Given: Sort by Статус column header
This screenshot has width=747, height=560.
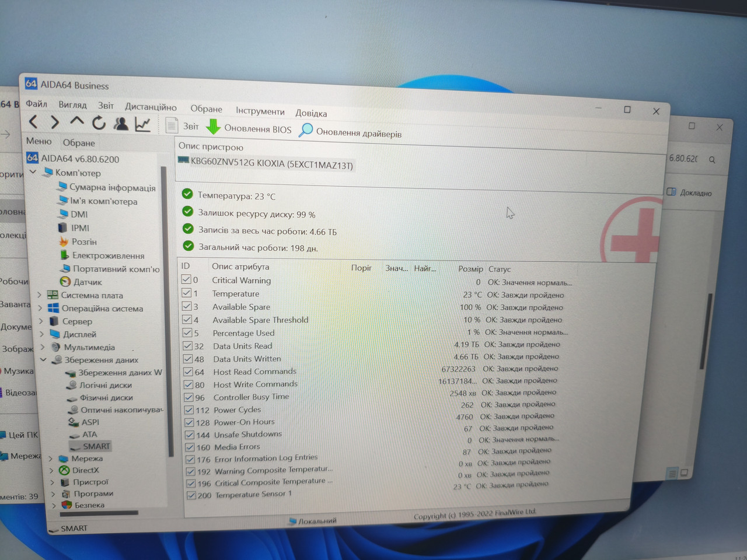Looking at the screenshot, I should tap(500, 269).
